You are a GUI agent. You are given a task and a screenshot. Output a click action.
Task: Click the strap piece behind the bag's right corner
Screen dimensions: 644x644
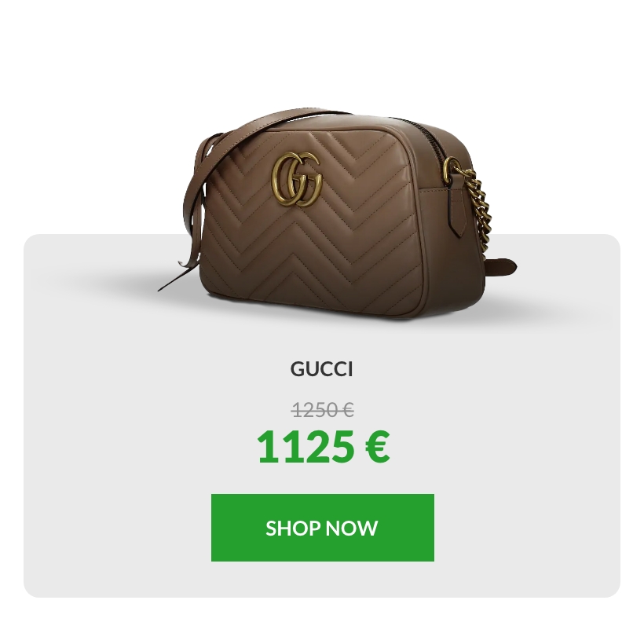point(501,267)
